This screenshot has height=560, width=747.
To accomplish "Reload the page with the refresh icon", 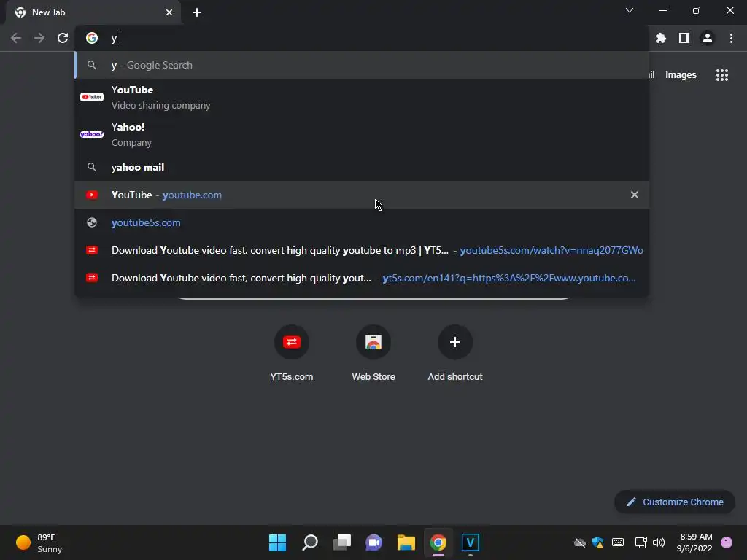I will (x=63, y=38).
